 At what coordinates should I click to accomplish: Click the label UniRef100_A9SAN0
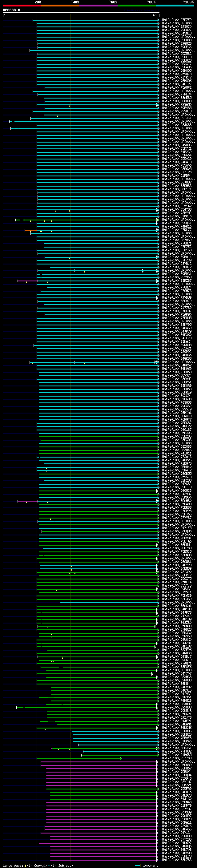(x=177, y=104)
